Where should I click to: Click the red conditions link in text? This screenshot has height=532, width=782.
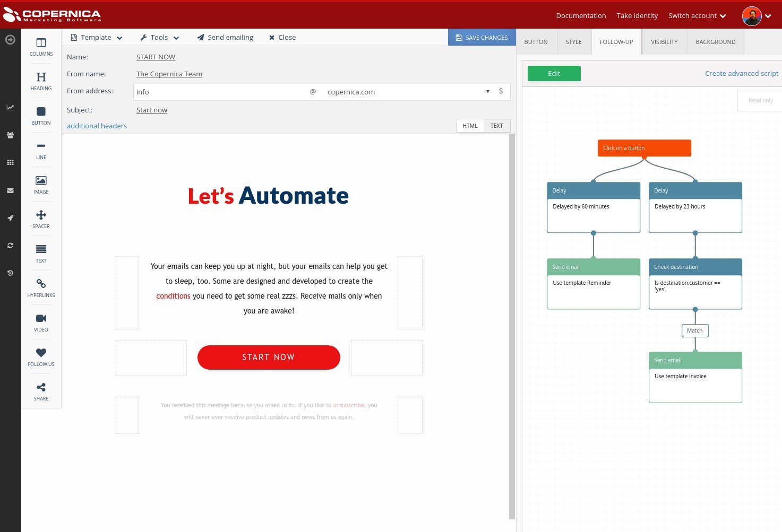click(x=173, y=296)
